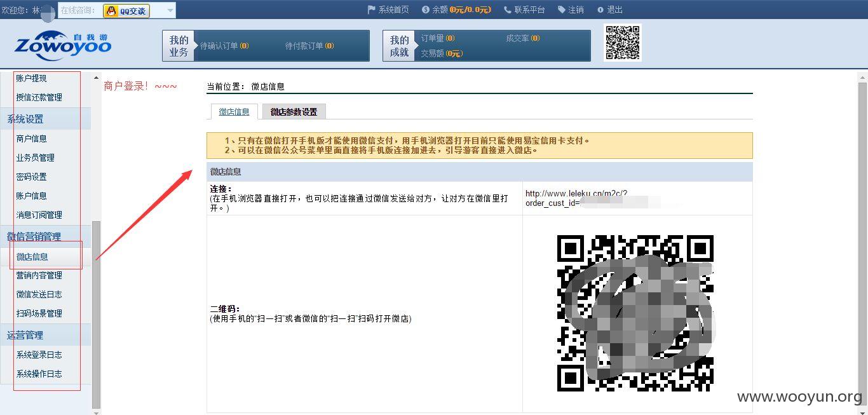Viewport: 868px width, 415px height.
Task: Click the coin icon beside 余额
Action: point(426,10)
